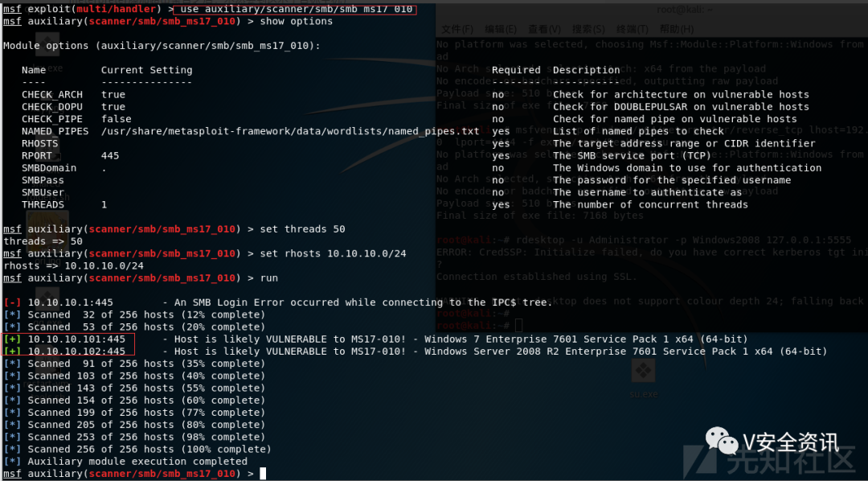Click the SMBPass option name
This screenshot has width=868, height=481.
tap(43, 180)
